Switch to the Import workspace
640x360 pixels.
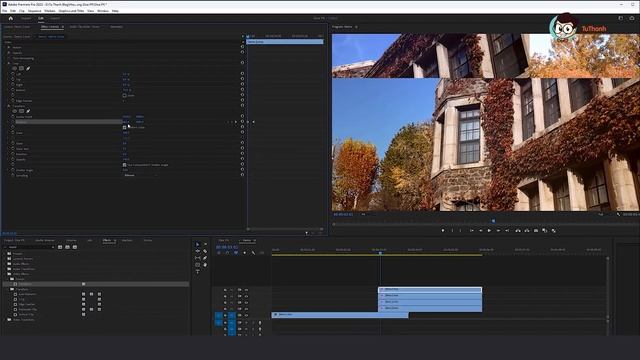pos(26,18)
